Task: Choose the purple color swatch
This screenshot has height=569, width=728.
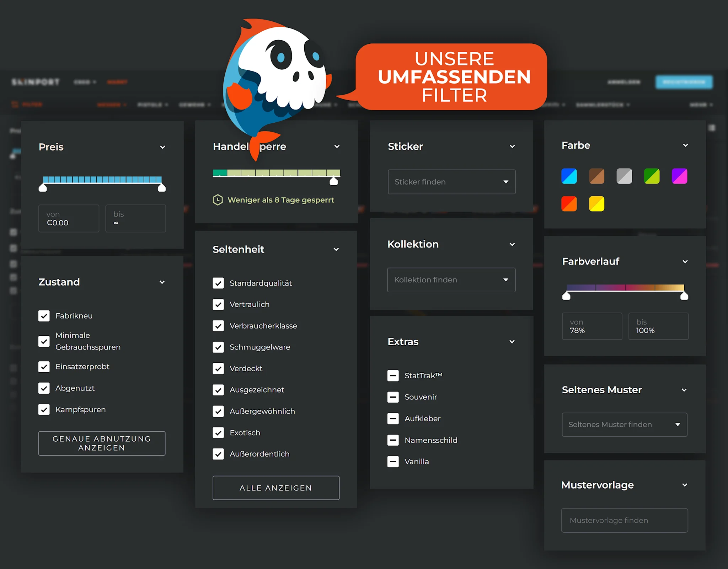Action: pos(679,176)
